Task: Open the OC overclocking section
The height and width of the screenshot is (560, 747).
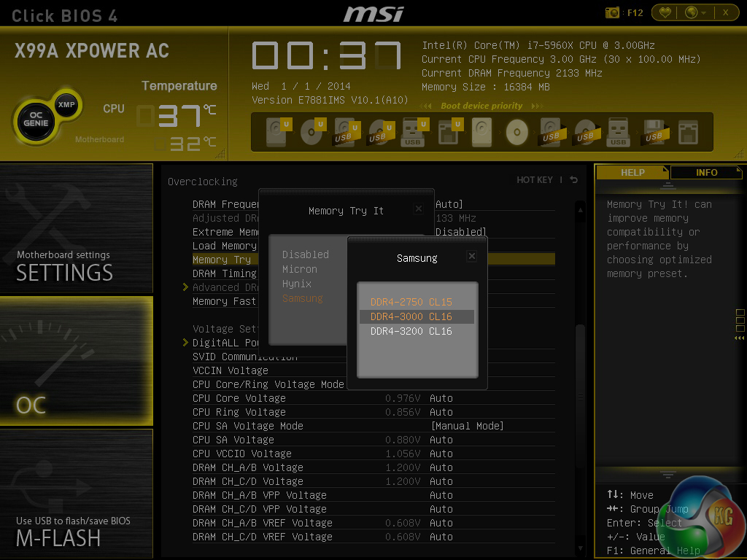Action: click(76, 360)
